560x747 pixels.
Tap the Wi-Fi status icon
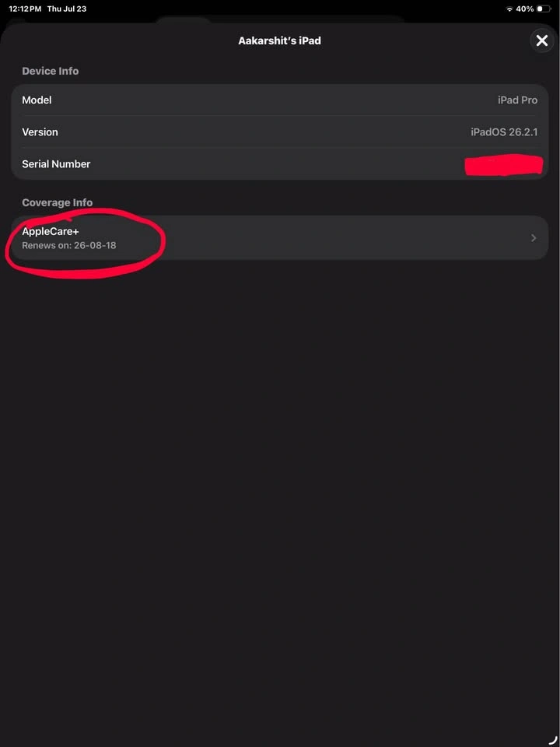509,9
